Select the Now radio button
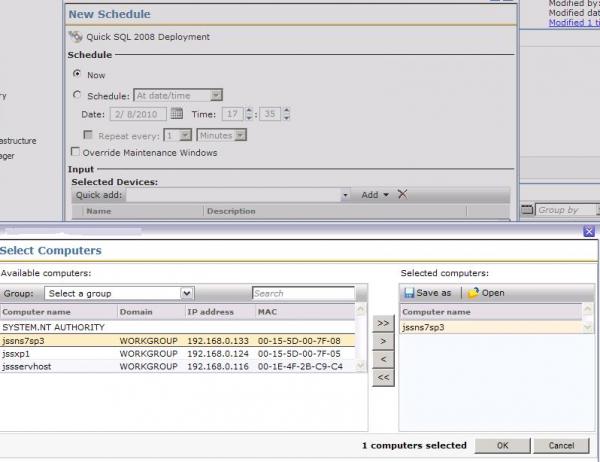600x462 pixels. (77, 73)
